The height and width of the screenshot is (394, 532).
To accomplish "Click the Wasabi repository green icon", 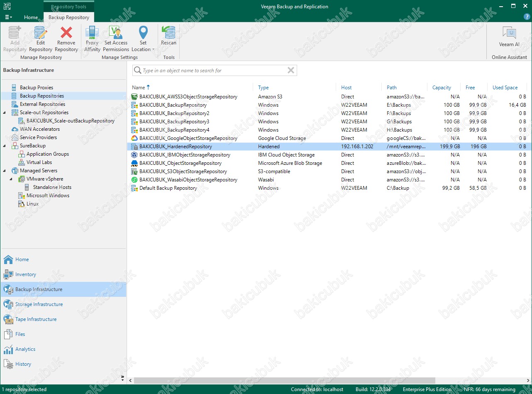I will click(134, 180).
